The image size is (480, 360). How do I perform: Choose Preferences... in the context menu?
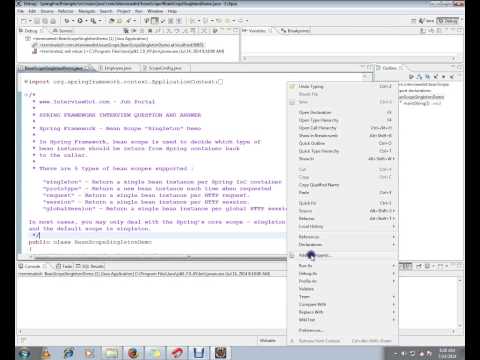(343, 330)
